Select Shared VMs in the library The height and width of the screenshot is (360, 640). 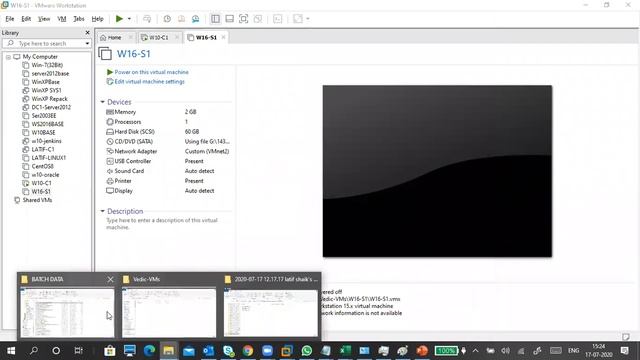click(33, 200)
